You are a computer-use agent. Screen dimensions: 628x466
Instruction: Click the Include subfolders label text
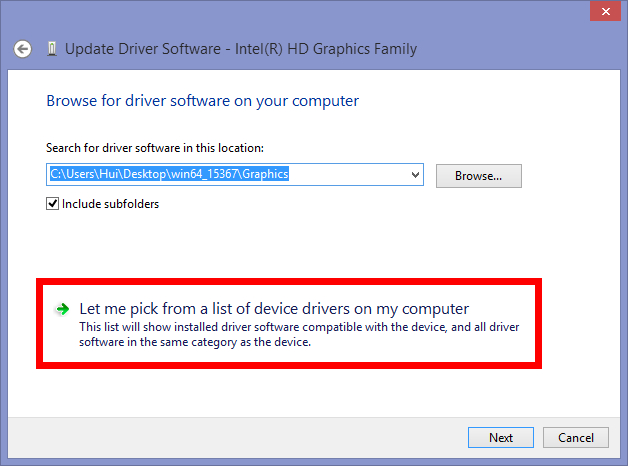[110, 204]
